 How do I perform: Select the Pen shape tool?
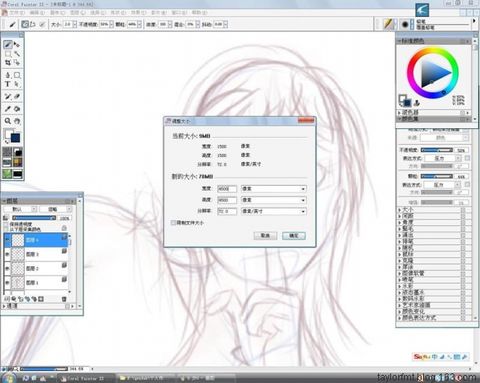tap(8, 75)
